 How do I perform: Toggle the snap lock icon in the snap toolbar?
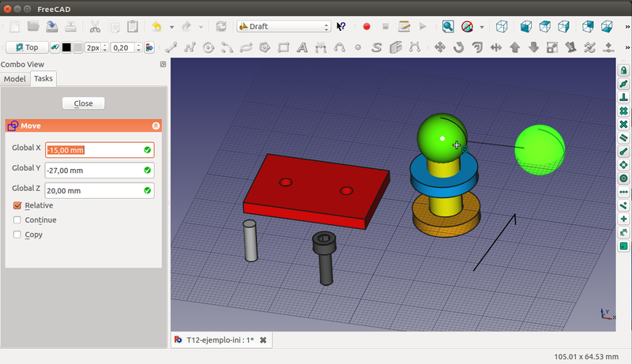click(623, 70)
